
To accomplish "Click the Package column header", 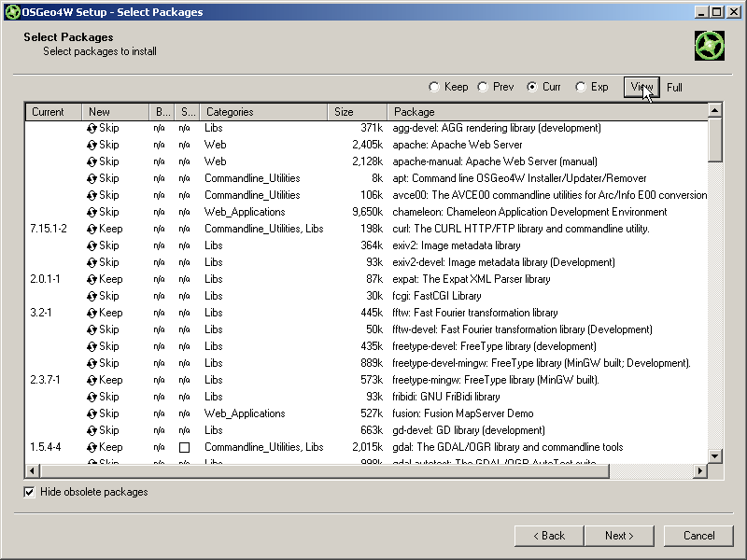I will (547, 112).
